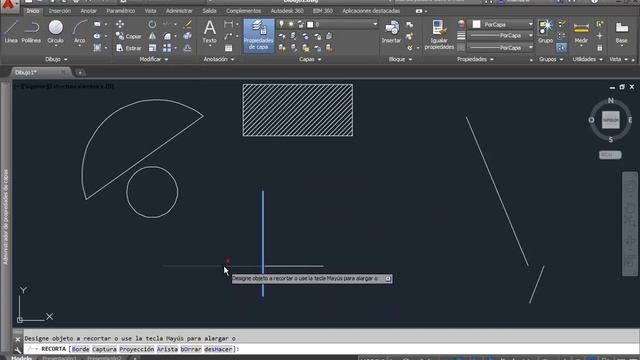
Task: Click Igualar propiedades tool
Action: tap(439, 35)
